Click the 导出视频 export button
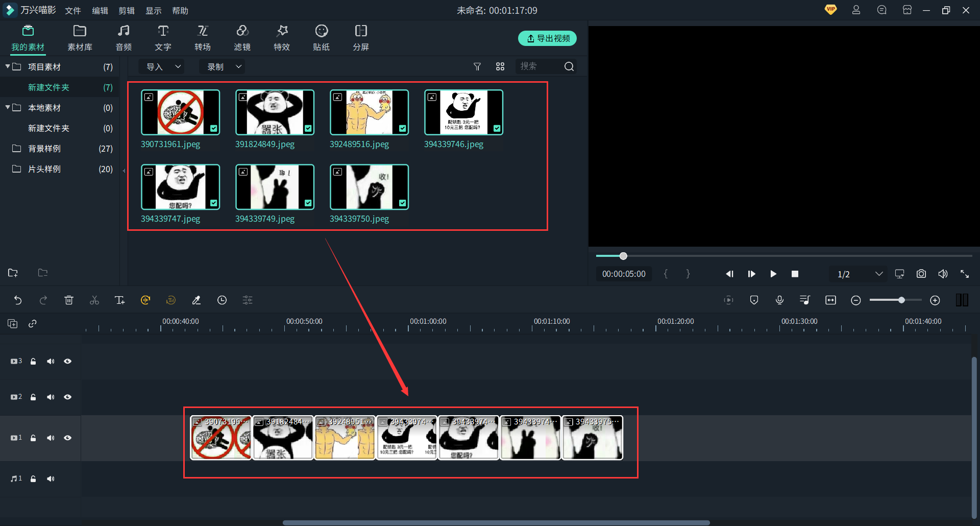This screenshot has height=526, width=980. point(547,38)
